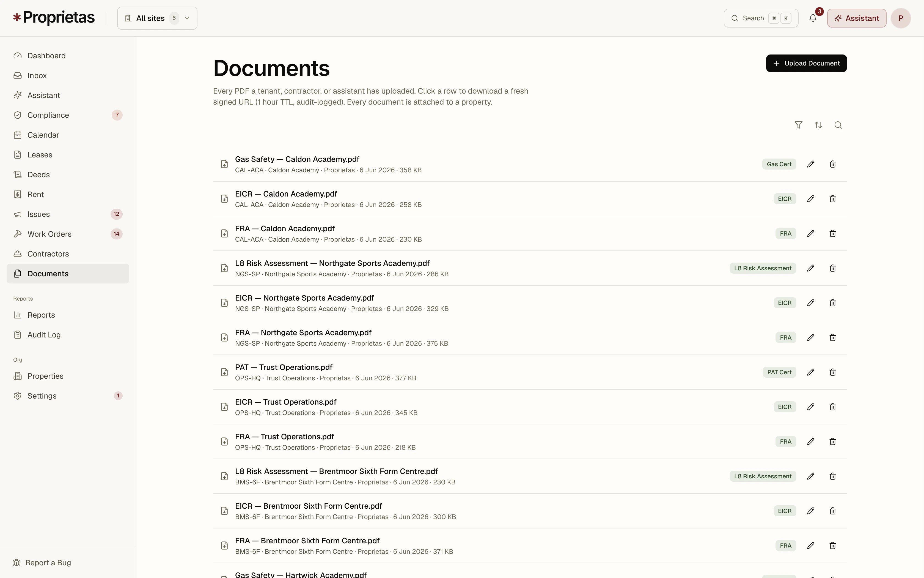Click the Gas Cert tag
Viewport: 924px width, 578px height.
click(779, 164)
